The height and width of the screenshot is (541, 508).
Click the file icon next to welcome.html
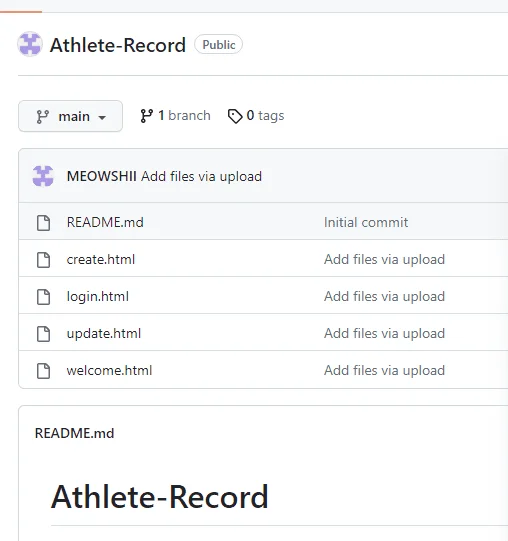click(x=43, y=371)
